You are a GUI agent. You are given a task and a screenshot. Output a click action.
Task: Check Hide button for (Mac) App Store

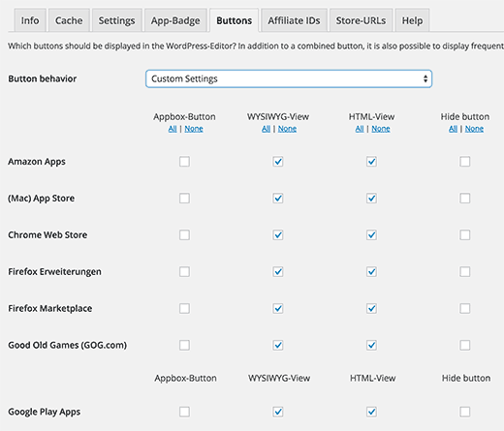click(465, 199)
